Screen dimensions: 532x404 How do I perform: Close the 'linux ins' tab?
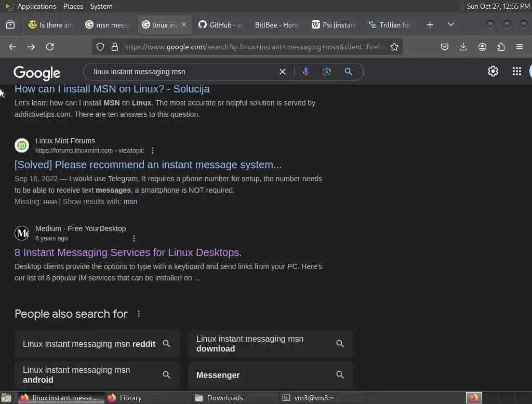coord(184,24)
